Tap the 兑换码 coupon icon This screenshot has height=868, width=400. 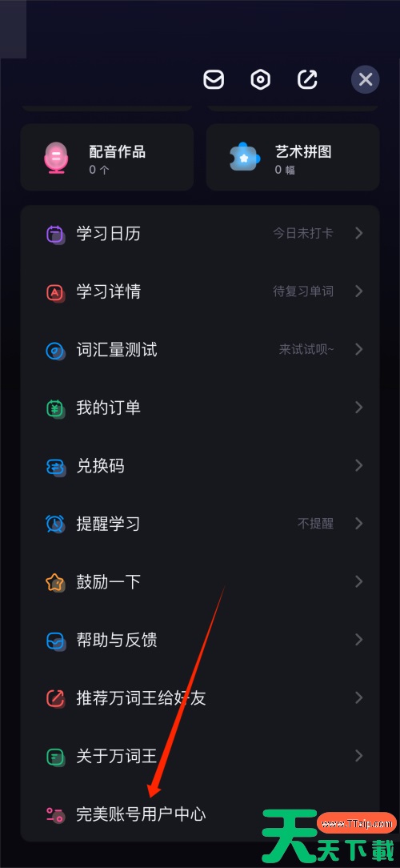pos(54,466)
